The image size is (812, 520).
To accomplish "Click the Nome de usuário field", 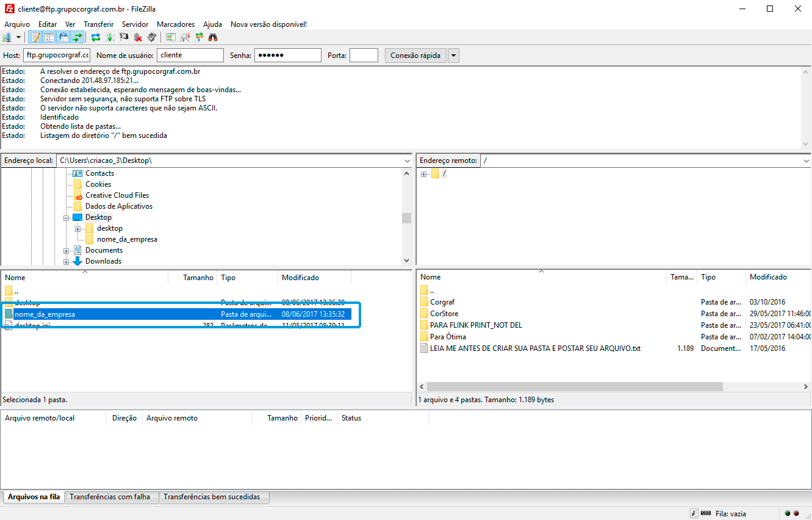I will (190, 56).
